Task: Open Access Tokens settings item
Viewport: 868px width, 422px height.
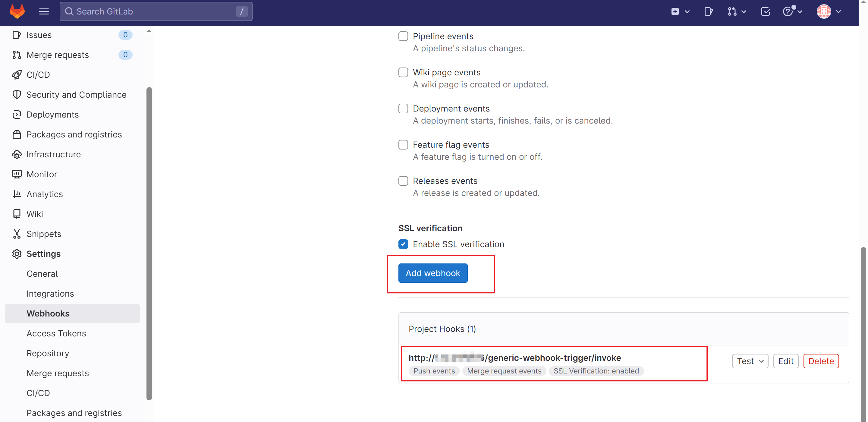Action: click(x=56, y=333)
